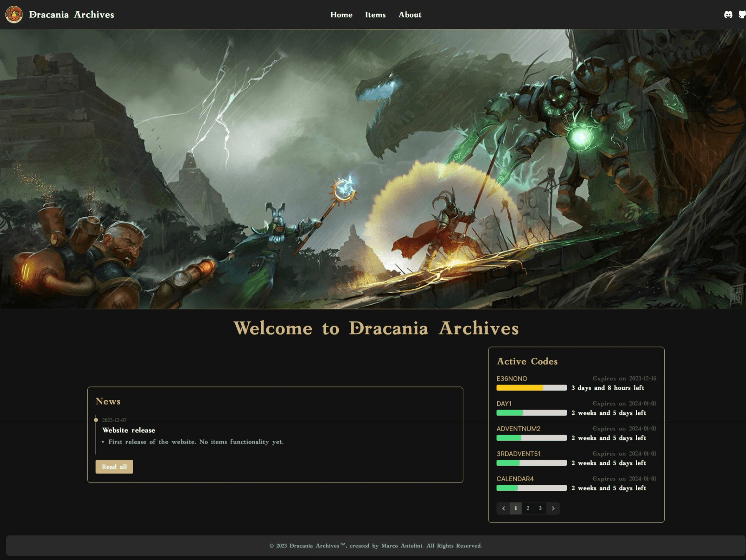Open the Items menu item
Image resolution: width=746 pixels, height=560 pixels.
(x=375, y=15)
